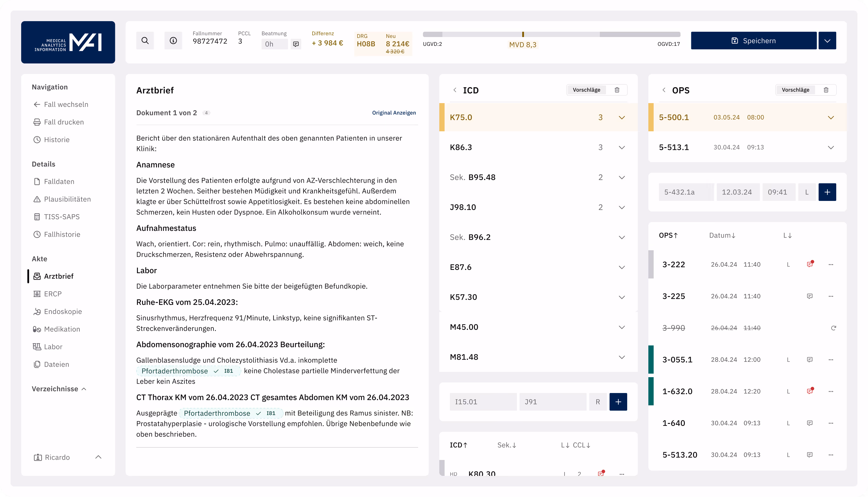Expand the K75.0 ICD entry
Screen dimensions: 868x497
[622, 117]
